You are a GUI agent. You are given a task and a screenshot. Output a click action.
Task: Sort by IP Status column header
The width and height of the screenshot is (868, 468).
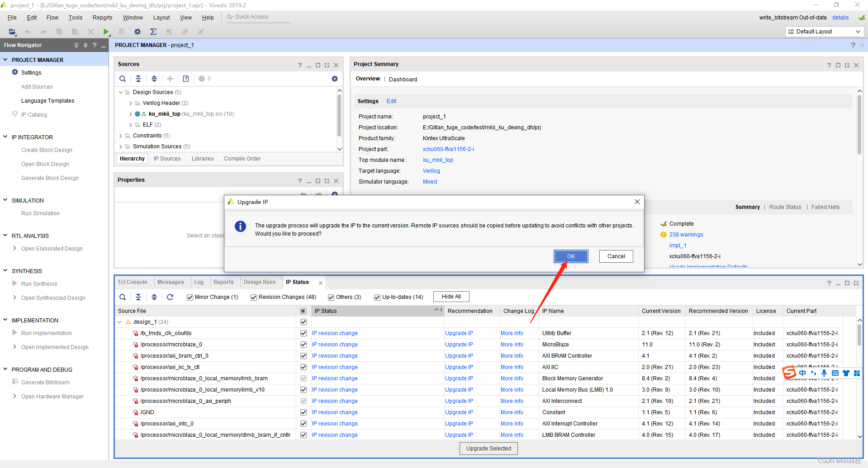377,311
